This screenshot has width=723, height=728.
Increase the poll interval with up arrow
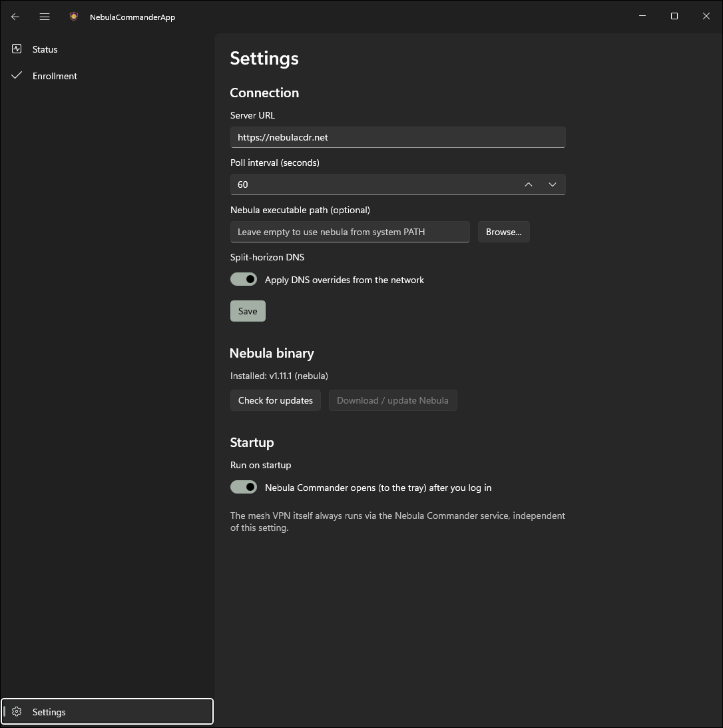coord(529,184)
